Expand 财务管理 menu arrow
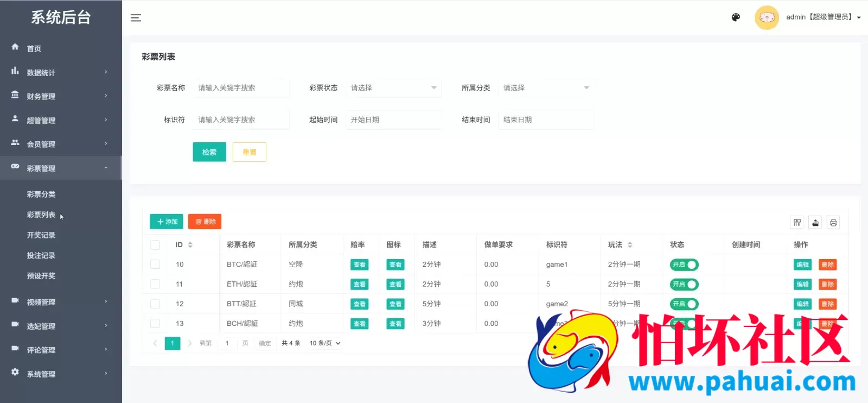The height and width of the screenshot is (403, 868). 106,96
